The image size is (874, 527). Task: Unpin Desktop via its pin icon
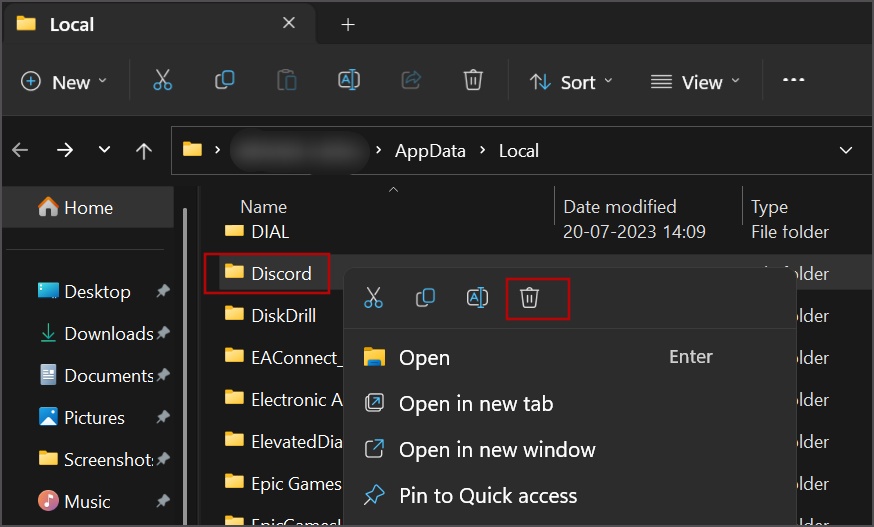[x=163, y=291]
